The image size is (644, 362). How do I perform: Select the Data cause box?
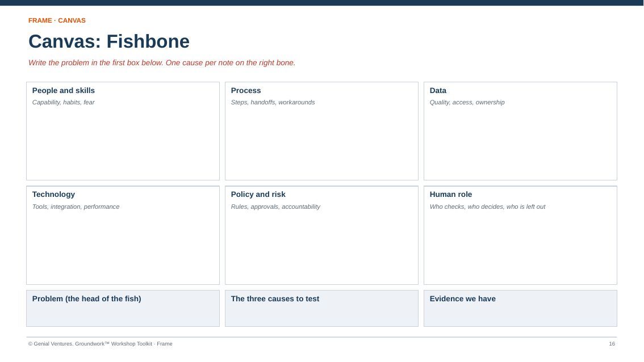coord(520,131)
